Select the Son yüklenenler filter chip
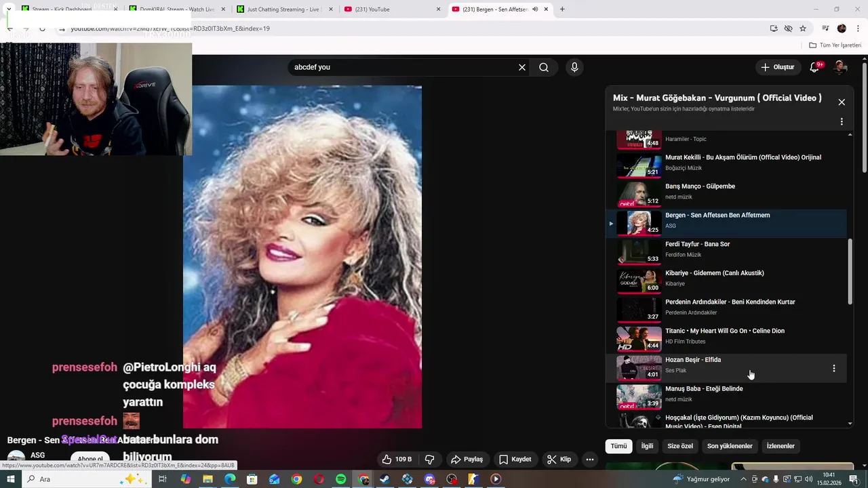 (730, 446)
